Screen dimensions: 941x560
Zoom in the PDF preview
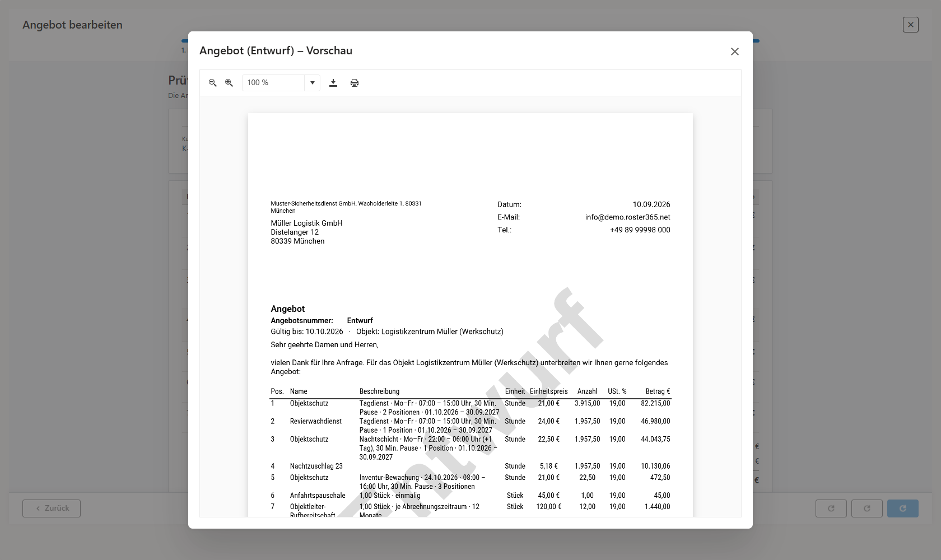(229, 83)
